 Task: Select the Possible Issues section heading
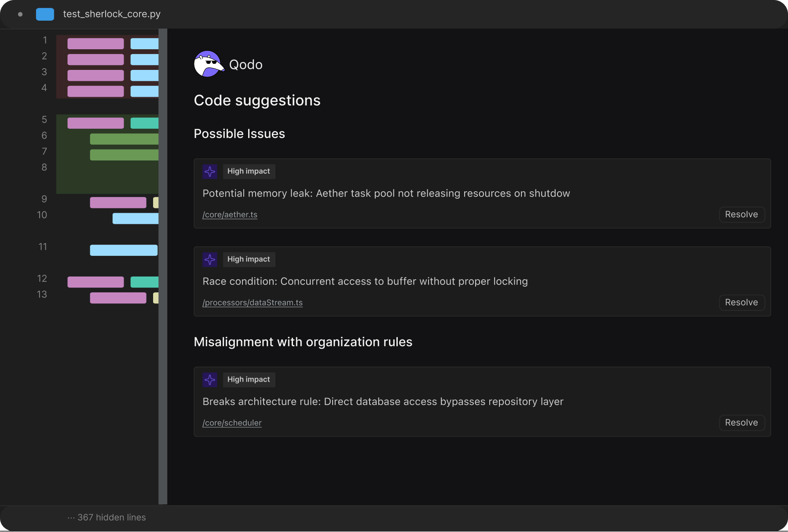click(239, 134)
